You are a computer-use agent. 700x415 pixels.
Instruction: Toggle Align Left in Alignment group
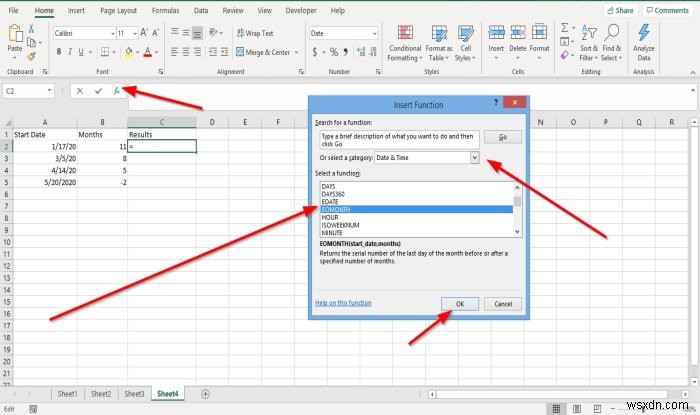[x=175, y=52]
